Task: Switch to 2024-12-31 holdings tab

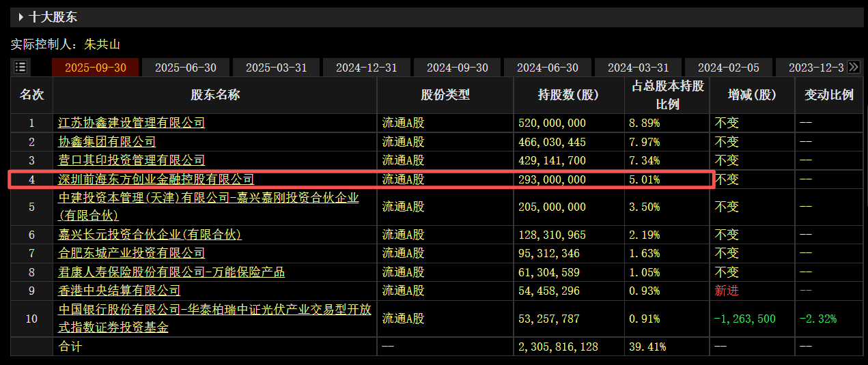Action: 366,68
